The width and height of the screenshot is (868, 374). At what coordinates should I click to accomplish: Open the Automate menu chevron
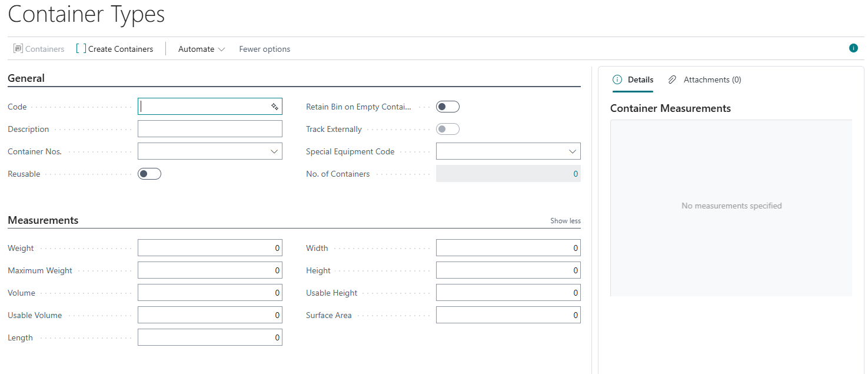(x=221, y=49)
